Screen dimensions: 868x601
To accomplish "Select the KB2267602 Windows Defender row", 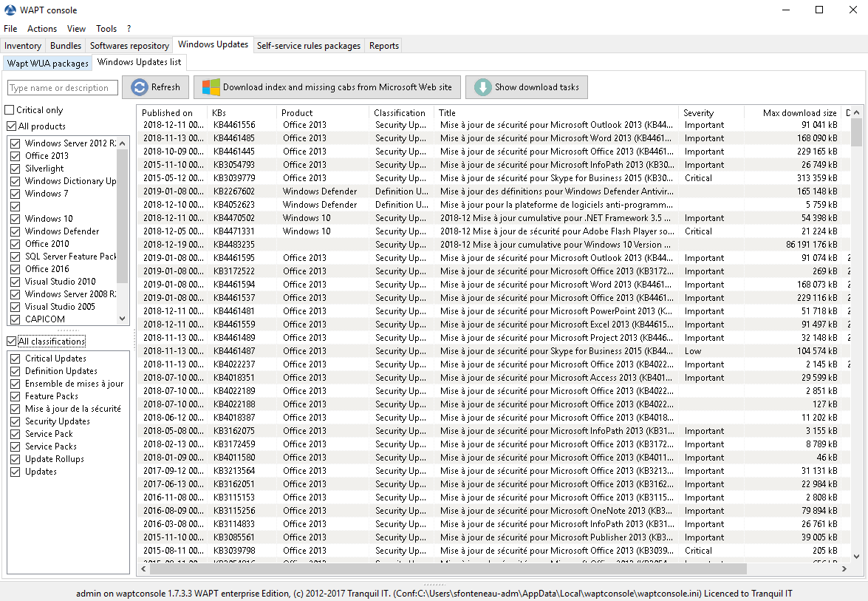I will 493,191.
